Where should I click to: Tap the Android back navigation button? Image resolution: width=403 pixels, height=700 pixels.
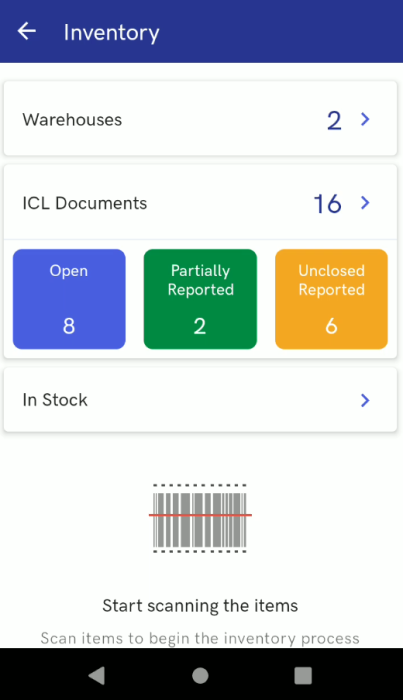96,675
